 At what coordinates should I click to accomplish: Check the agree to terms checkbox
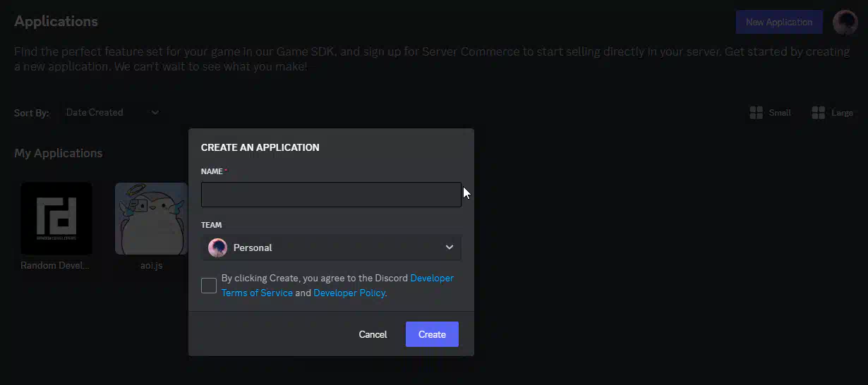point(209,286)
